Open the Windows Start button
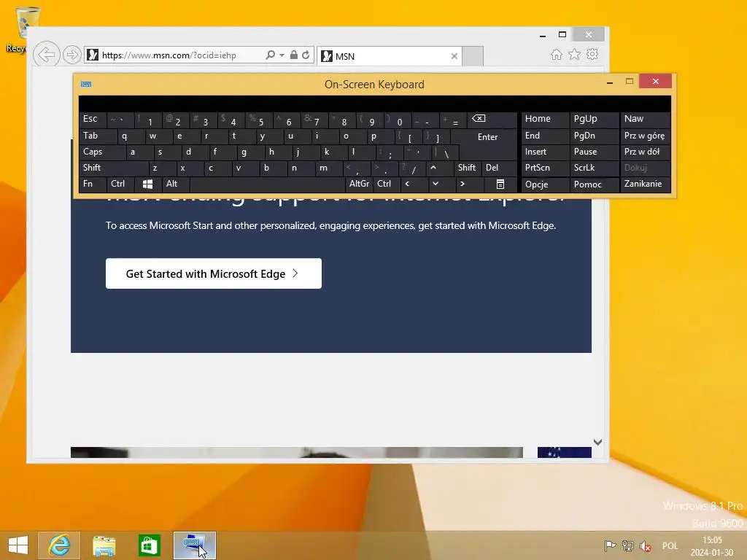 (18, 545)
